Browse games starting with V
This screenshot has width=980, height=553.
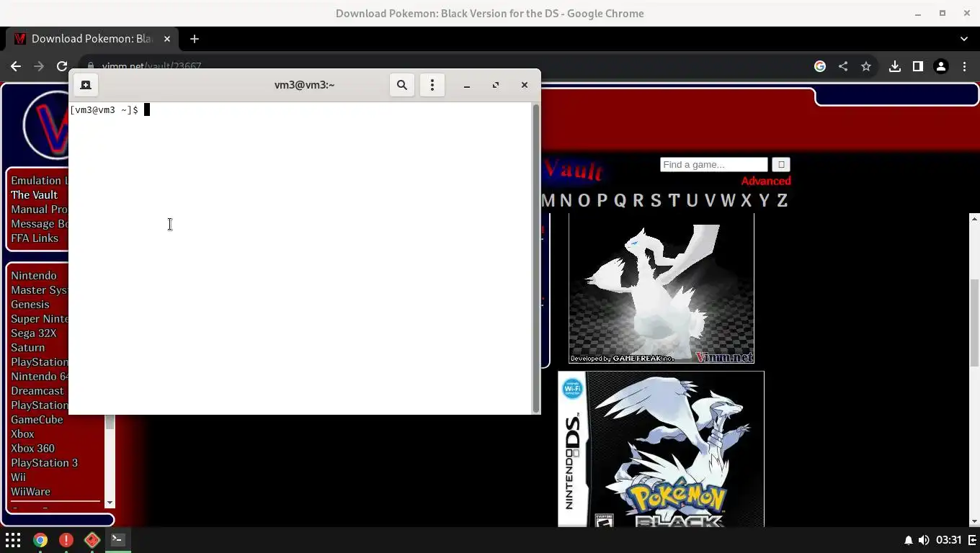pyautogui.click(x=710, y=201)
